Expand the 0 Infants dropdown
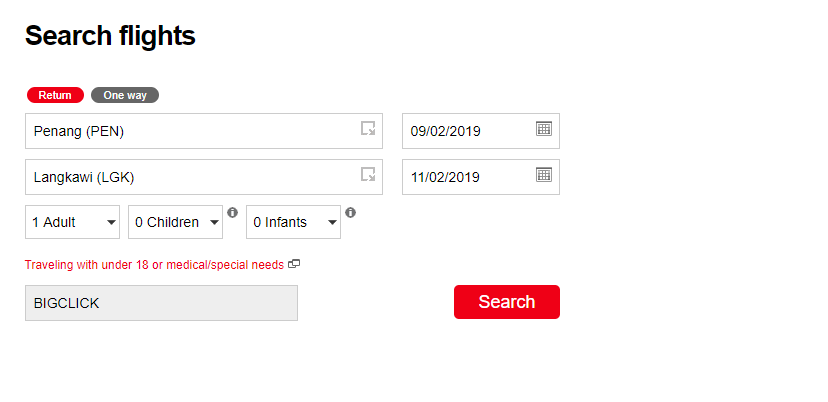Image resolution: width=828 pixels, height=402 pixels. click(x=293, y=222)
